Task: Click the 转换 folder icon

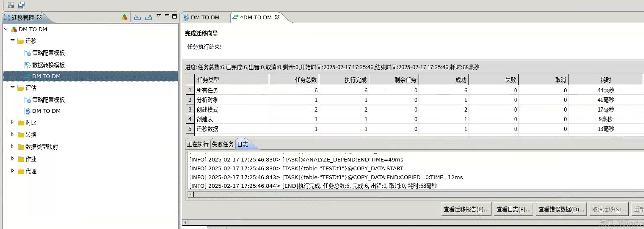Action: pos(21,135)
